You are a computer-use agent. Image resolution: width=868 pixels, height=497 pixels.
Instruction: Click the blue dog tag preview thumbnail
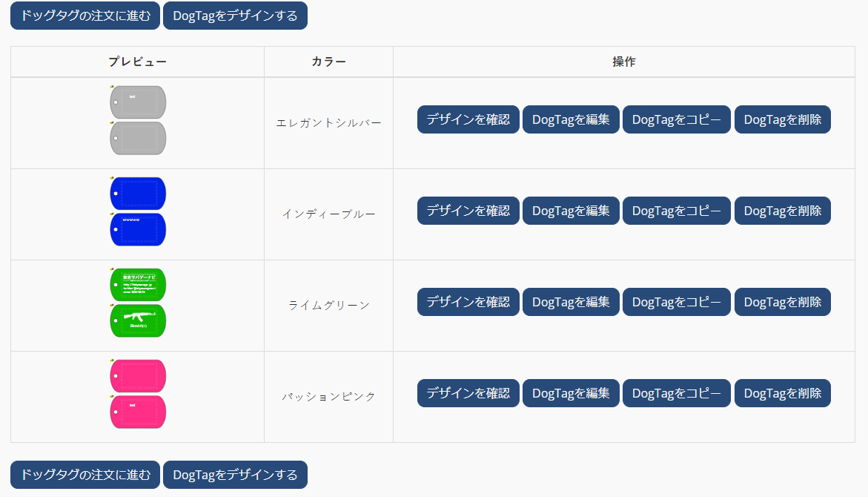click(138, 211)
